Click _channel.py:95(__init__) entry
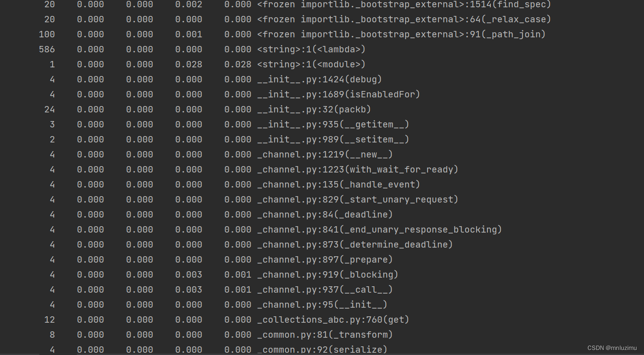The image size is (644, 355). pyautogui.click(x=322, y=305)
